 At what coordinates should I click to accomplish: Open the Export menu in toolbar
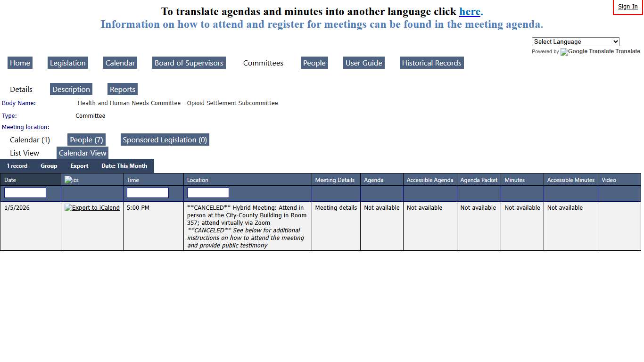point(79,166)
